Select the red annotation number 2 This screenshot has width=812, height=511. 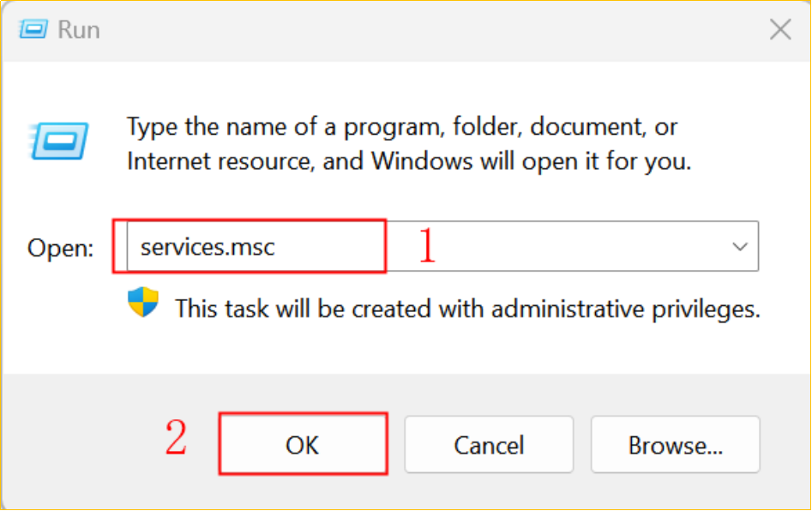[x=176, y=437]
